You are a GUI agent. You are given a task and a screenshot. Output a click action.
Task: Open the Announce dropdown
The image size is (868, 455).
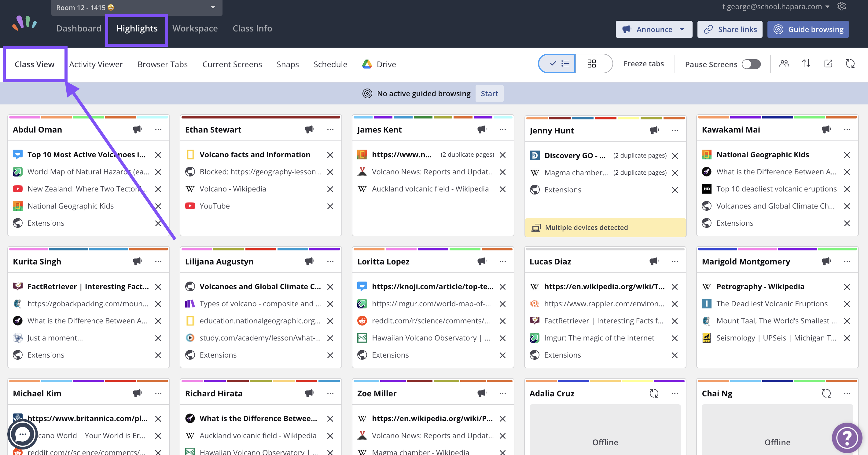[x=654, y=29]
